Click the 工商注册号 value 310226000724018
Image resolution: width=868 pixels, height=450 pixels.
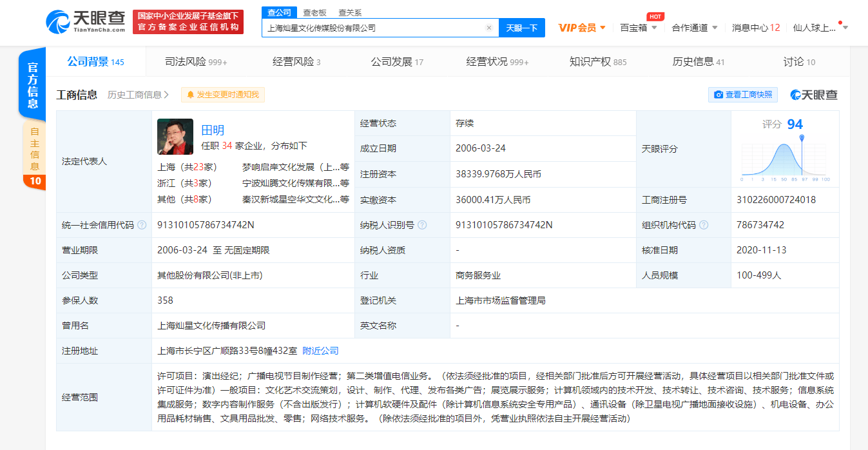[776, 200]
